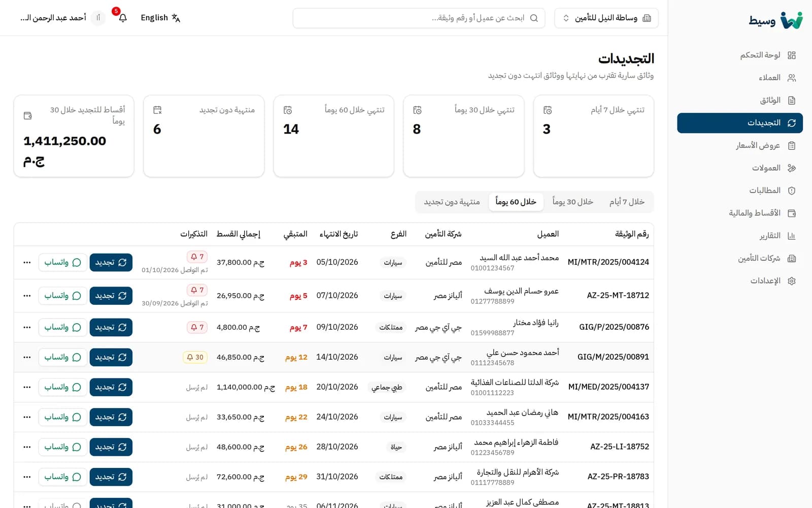
Task: Open more options for policy GIG/M/2025/00891
Action: (27, 357)
